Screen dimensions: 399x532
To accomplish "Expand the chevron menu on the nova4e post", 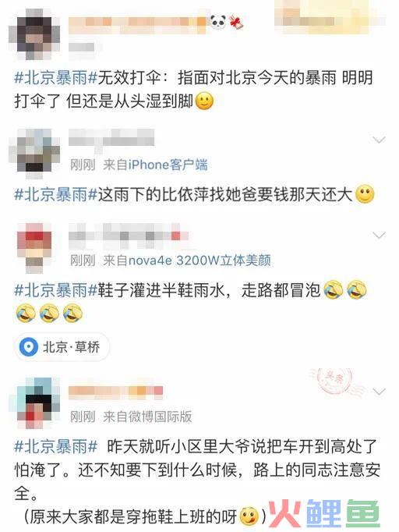I will [x=379, y=235].
